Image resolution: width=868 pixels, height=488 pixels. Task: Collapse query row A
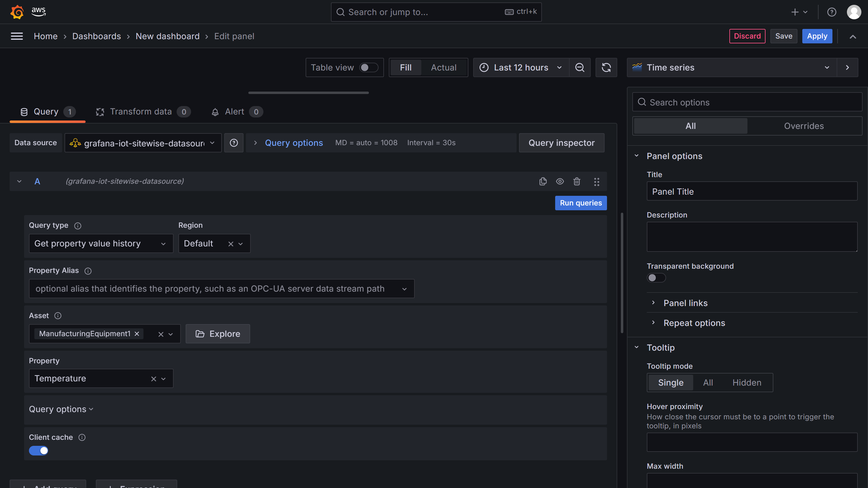coord(19,182)
